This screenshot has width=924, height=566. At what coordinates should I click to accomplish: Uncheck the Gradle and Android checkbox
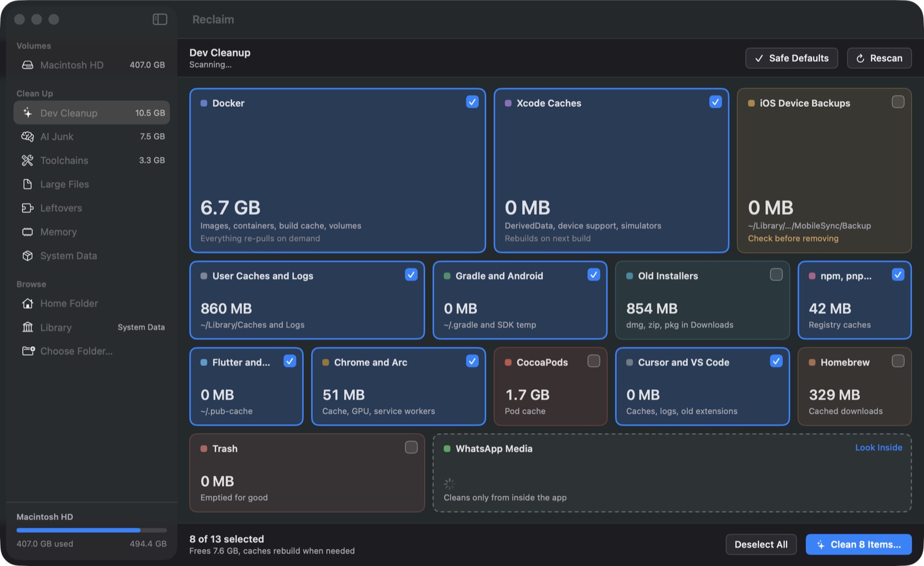point(594,274)
